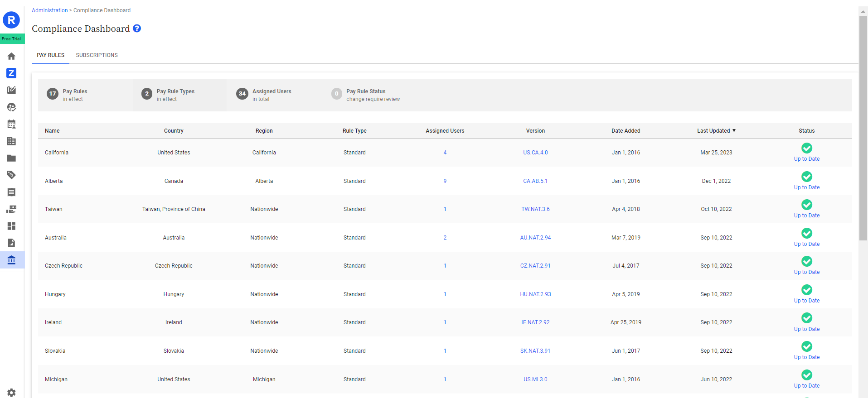Click the Assigned Users column header

445,131
